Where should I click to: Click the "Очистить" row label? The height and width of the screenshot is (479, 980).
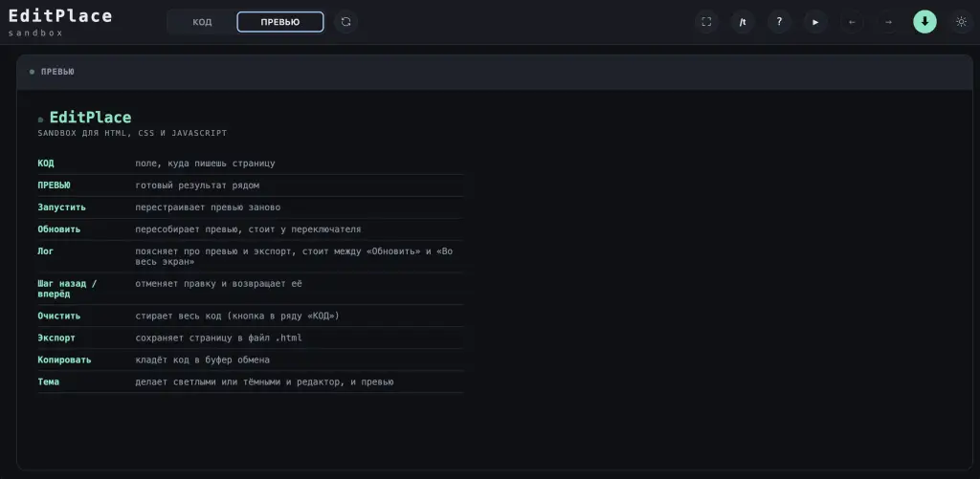pyautogui.click(x=58, y=316)
